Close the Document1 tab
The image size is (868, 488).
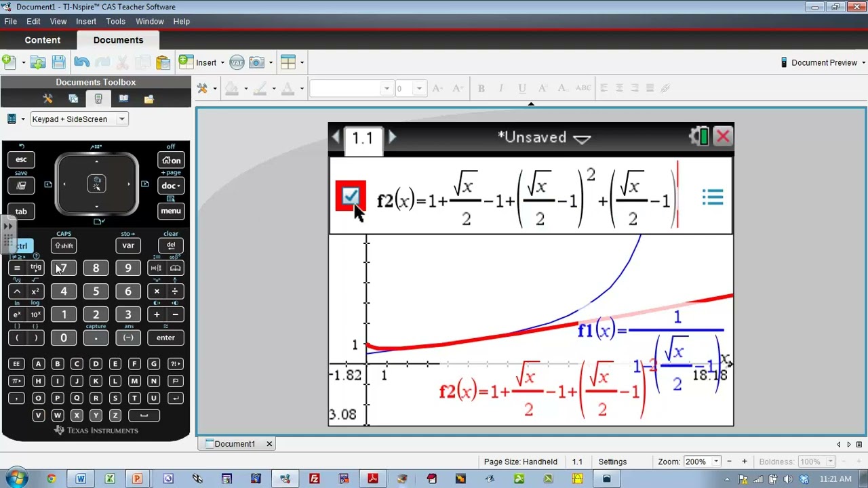pos(269,444)
